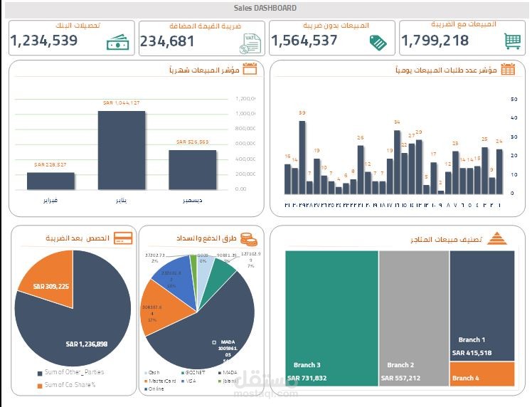This screenshot has height=407, width=532.
Task: Click the daily bar labeled 24
Action: point(499,171)
